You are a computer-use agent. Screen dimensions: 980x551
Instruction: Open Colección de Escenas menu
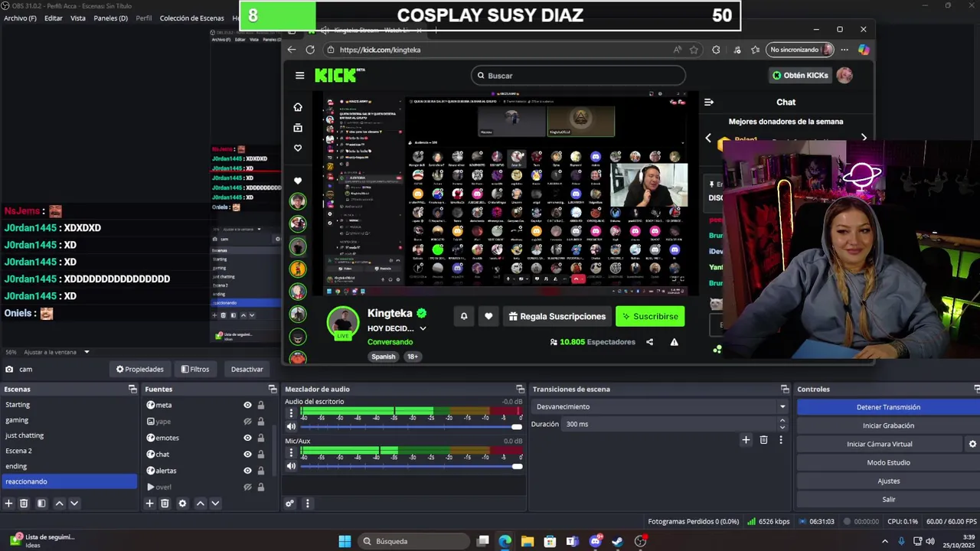191,18
